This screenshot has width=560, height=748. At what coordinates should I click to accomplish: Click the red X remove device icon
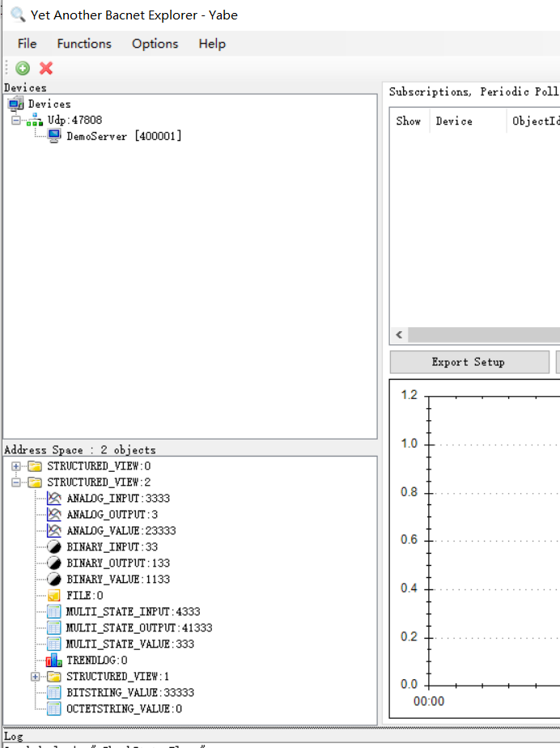(x=46, y=69)
